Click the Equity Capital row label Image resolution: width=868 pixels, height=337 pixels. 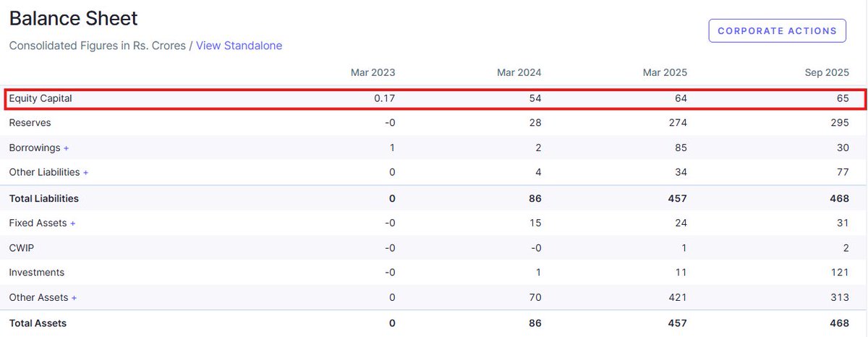[x=41, y=98]
